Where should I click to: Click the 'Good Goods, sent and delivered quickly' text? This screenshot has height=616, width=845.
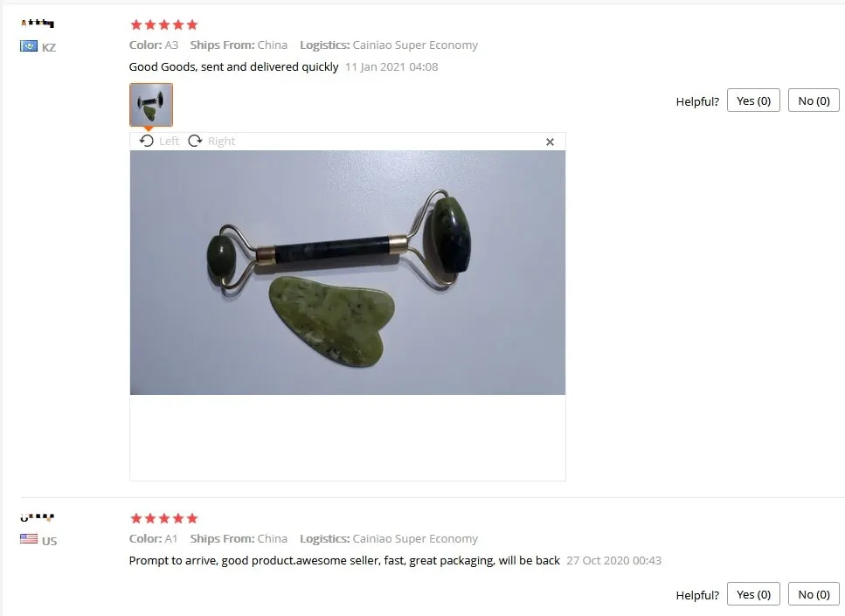[x=233, y=66]
